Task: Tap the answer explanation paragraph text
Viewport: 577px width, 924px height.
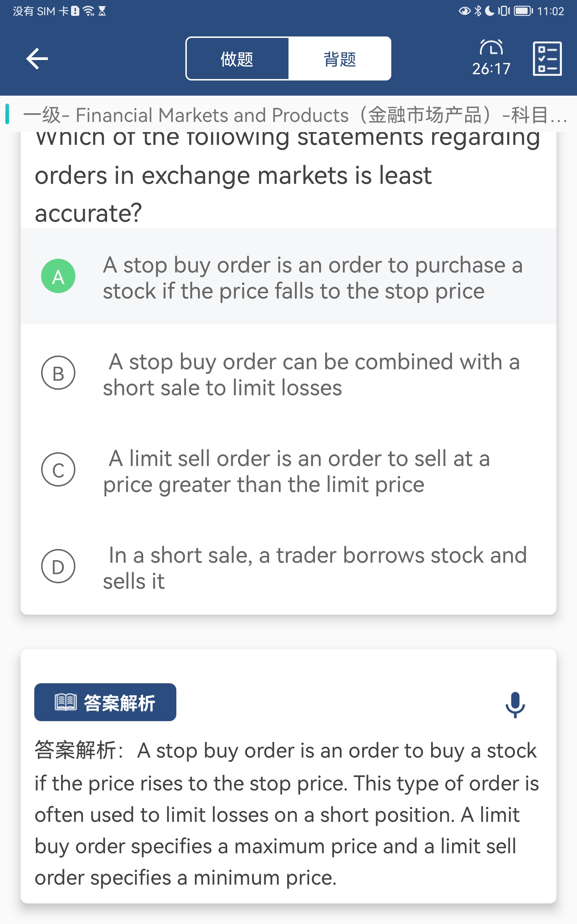Action: click(x=286, y=814)
